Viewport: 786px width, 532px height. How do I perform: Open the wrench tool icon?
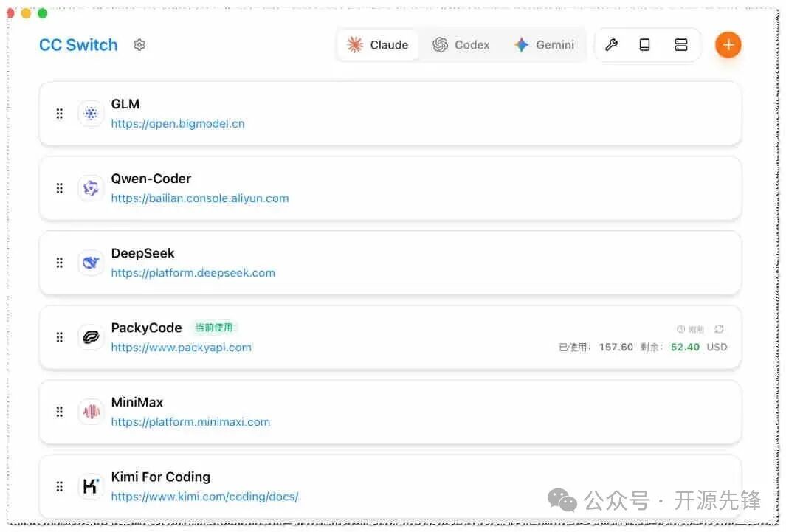[611, 45]
